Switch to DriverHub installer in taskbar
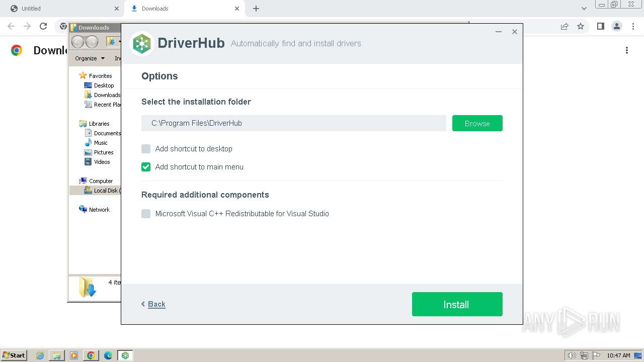The width and height of the screenshot is (644, 362). (125, 355)
